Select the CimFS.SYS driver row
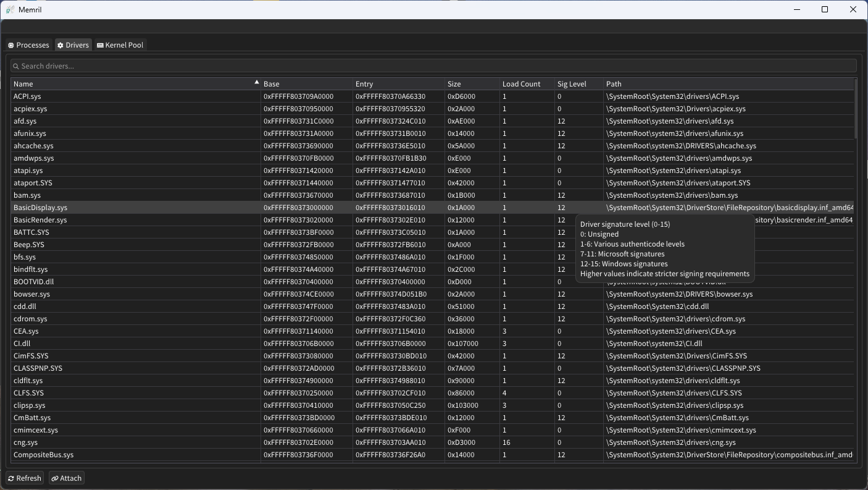 pyautogui.click(x=432, y=356)
